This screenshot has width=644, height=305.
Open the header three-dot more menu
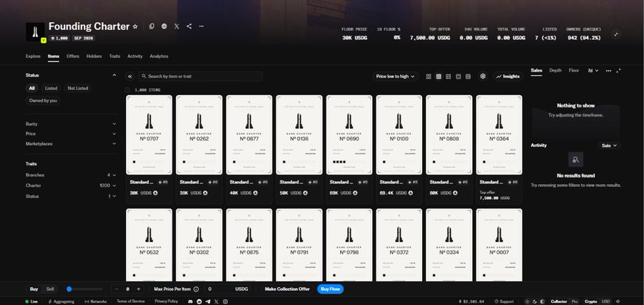point(201,26)
